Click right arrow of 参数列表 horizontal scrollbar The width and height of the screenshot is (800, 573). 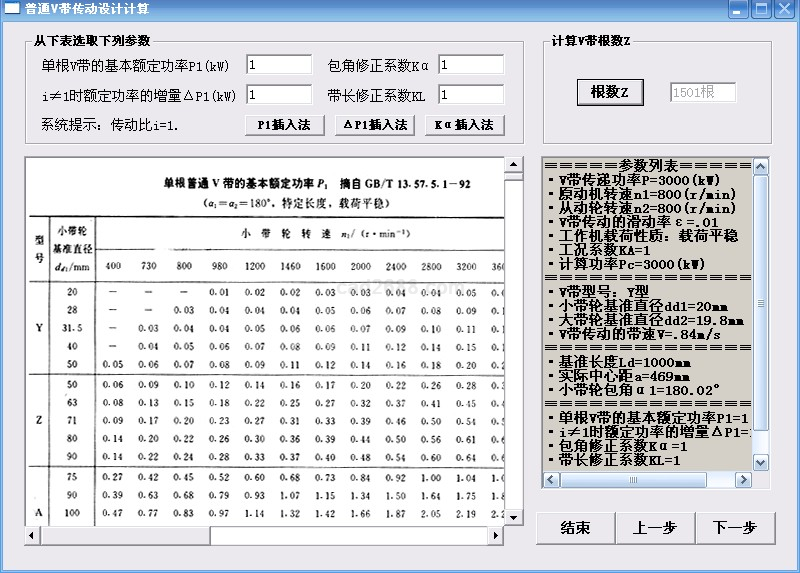tap(741, 480)
